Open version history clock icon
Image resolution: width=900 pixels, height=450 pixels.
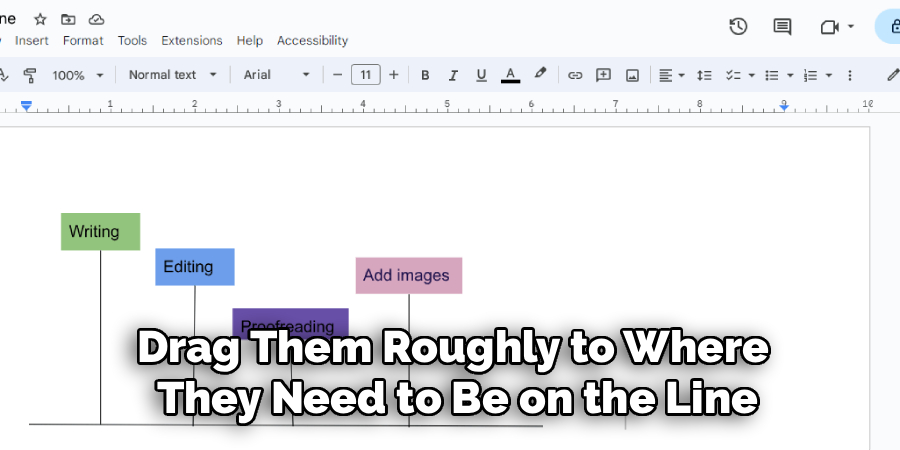(738, 27)
